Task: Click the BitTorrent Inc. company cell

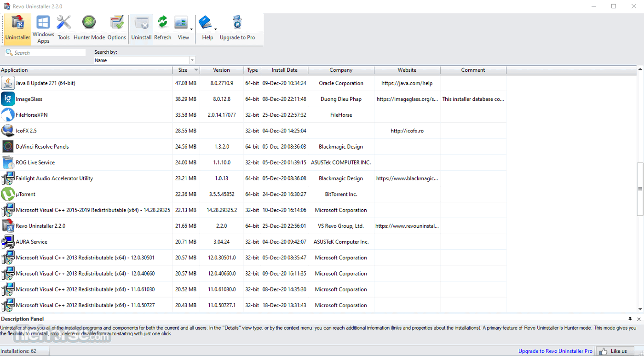Action: [x=341, y=194]
